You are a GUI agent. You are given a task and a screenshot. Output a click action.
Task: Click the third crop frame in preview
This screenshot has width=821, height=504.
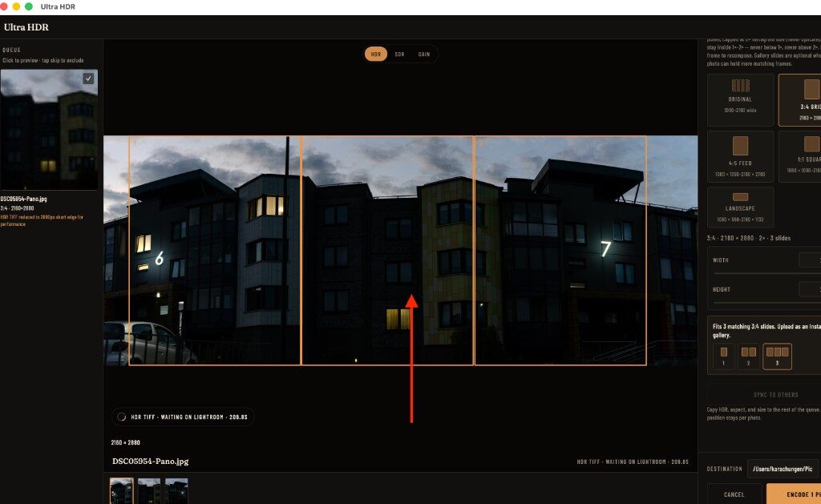pos(560,250)
